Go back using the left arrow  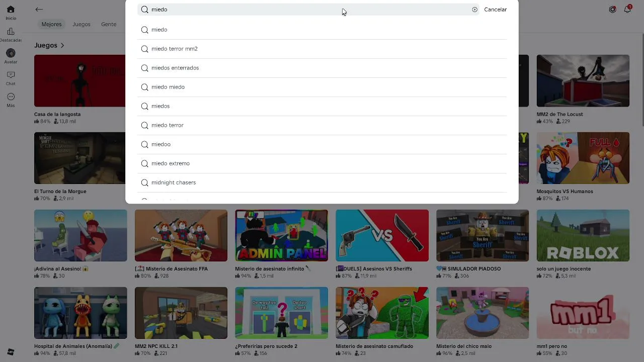point(39,10)
